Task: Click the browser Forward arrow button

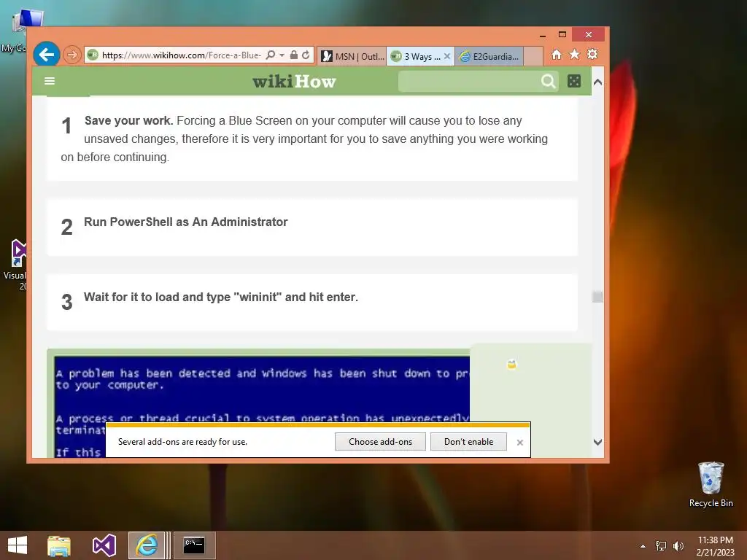Action: (72, 55)
